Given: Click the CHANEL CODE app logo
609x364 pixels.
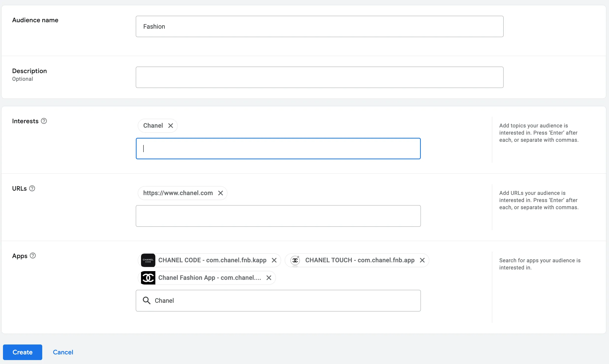Looking at the screenshot, I should (148, 260).
